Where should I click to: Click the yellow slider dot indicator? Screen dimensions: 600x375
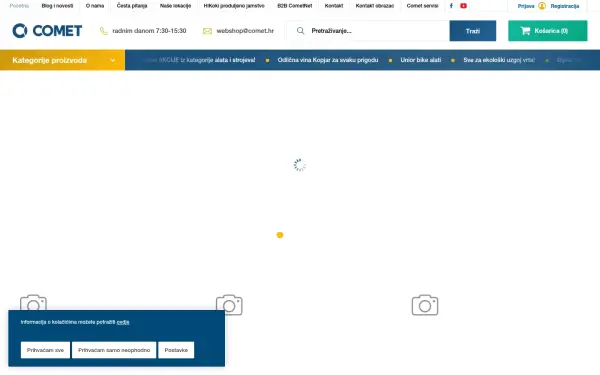280,235
